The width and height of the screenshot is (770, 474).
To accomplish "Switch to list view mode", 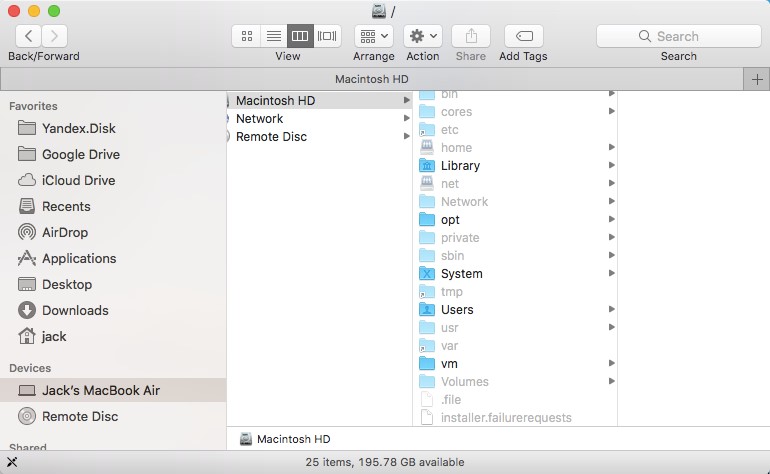I will click(273, 36).
